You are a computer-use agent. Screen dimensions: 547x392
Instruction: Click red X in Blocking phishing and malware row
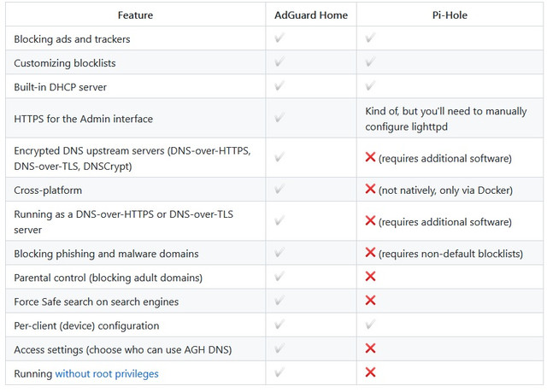click(370, 253)
